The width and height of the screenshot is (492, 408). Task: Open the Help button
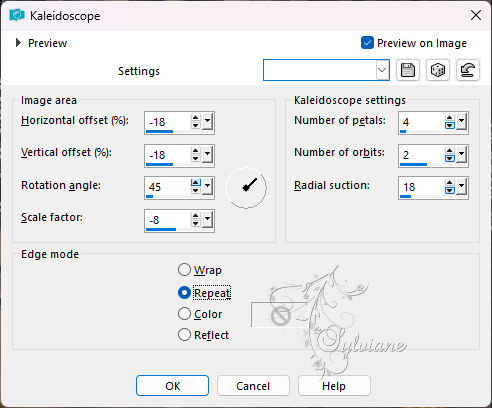[334, 386]
